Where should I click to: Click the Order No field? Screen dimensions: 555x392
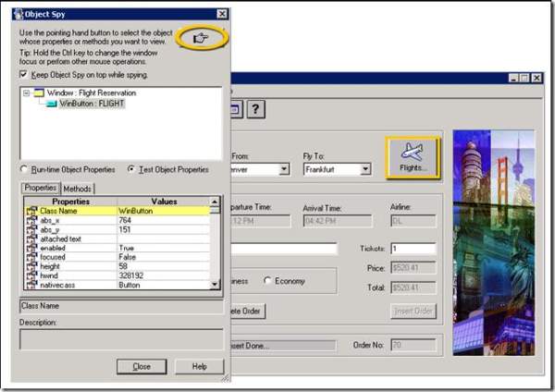click(413, 345)
